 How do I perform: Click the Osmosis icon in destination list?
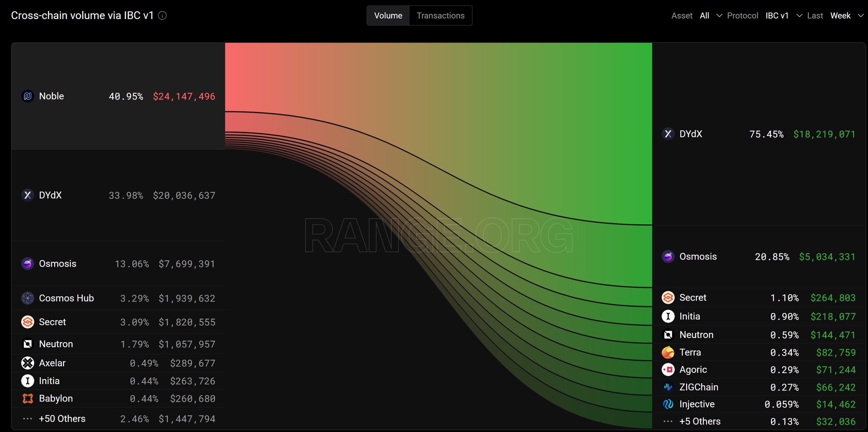click(668, 256)
